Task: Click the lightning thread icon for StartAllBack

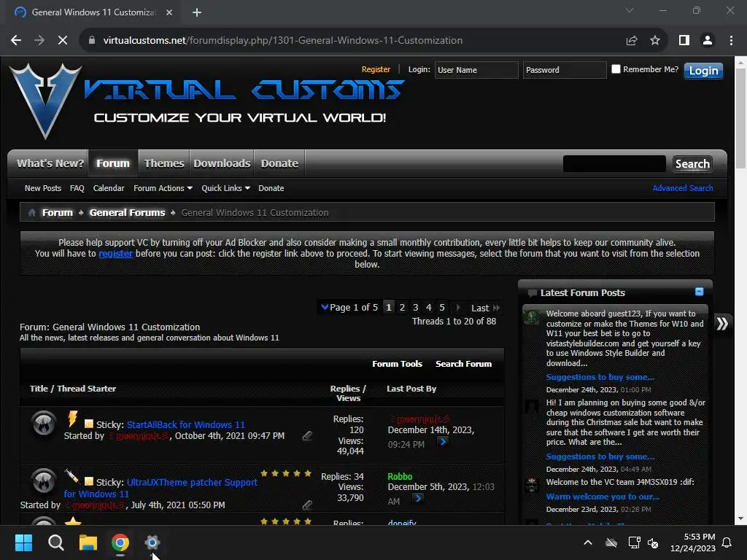Action: click(x=72, y=419)
